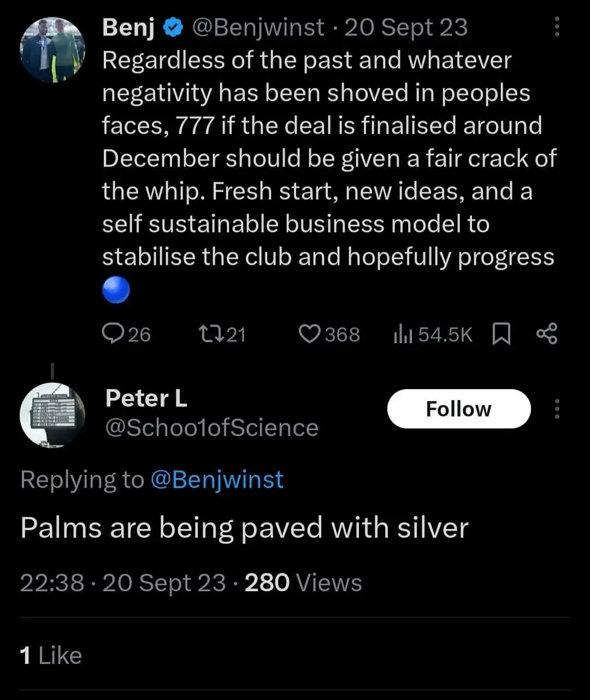The height and width of the screenshot is (700, 590).
Task: Click the 280 Views count
Action: pyautogui.click(x=303, y=583)
